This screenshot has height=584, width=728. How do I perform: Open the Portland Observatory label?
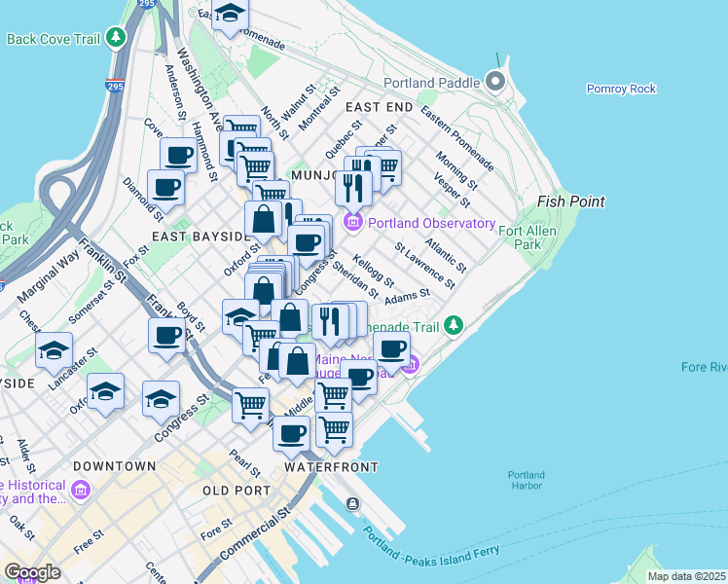pos(432,223)
